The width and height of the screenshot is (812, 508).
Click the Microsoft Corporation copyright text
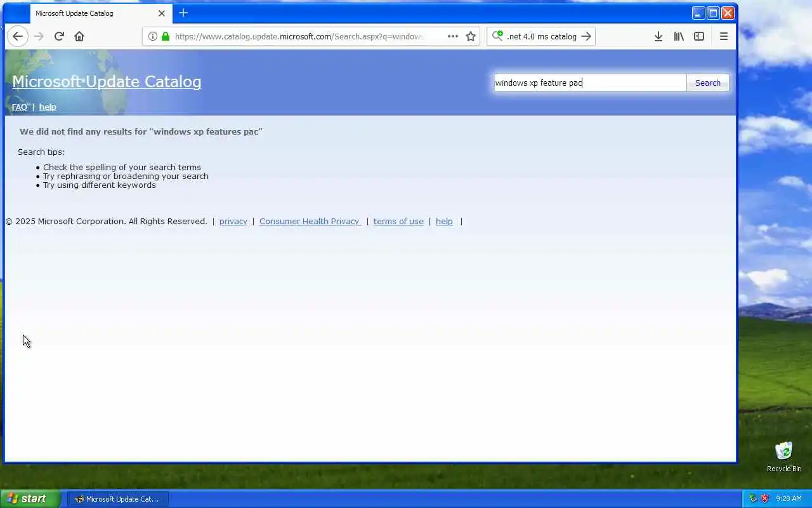point(107,221)
